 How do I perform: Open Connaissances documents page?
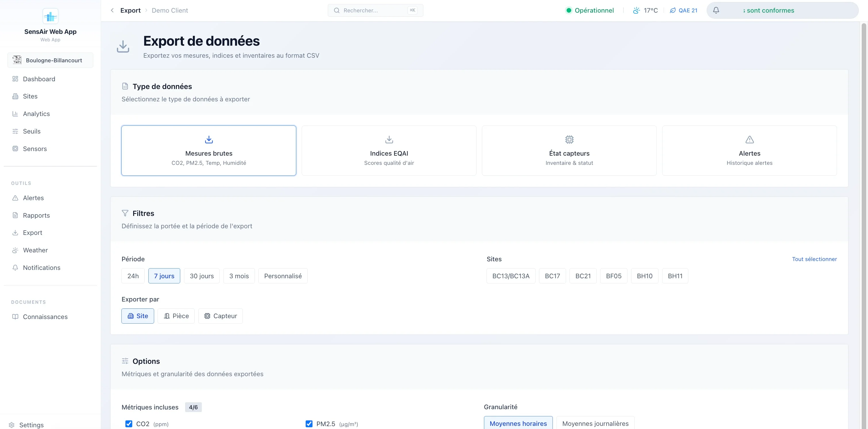point(50,317)
